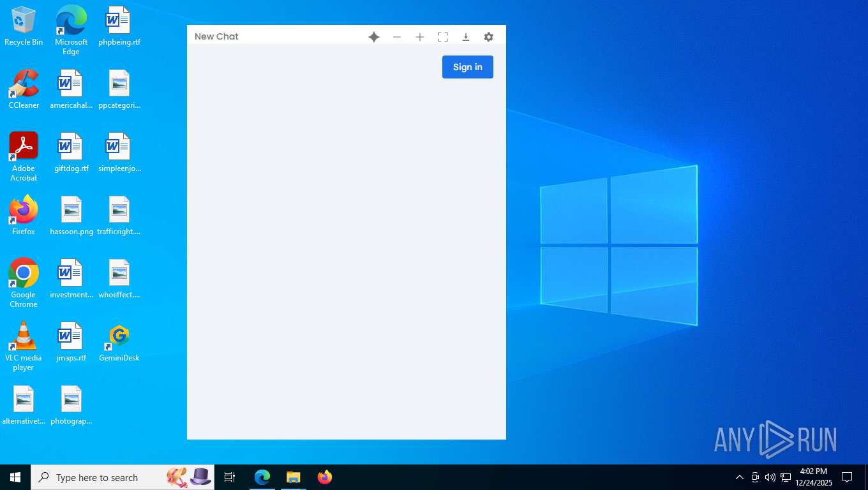868x490 pixels.
Task: Select americahal... Word document icon
Action: [71, 89]
